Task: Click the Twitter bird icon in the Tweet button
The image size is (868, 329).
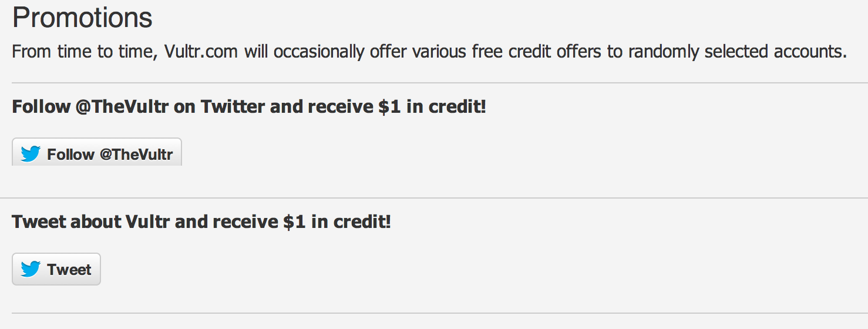Action: (x=31, y=269)
